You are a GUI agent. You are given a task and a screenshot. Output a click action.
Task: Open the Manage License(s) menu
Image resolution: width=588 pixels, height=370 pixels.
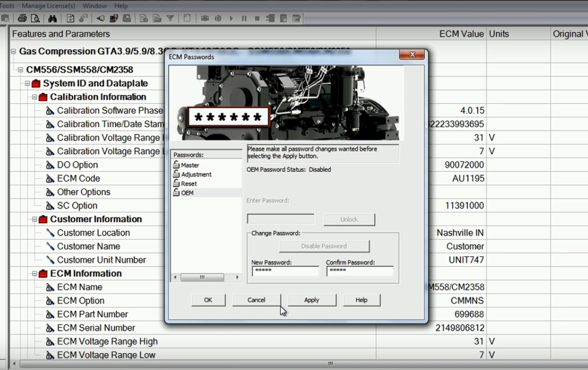(x=48, y=5)
